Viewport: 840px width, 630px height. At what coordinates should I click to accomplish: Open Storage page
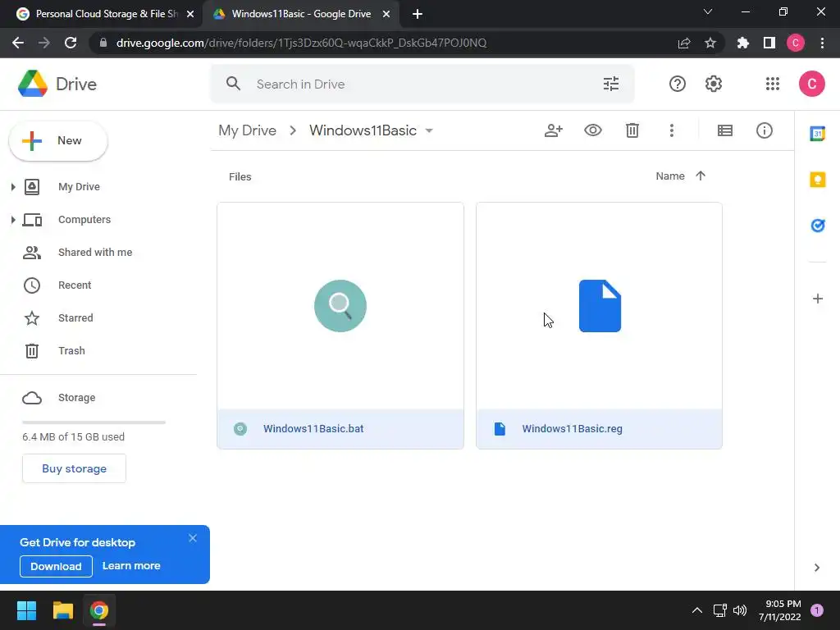click(76, 398)
